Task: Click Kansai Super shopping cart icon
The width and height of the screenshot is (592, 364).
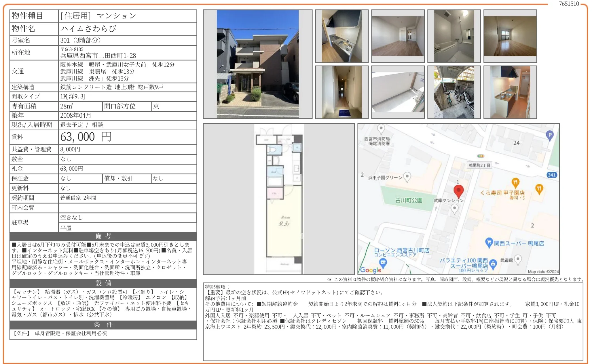Action: [489, 243]
